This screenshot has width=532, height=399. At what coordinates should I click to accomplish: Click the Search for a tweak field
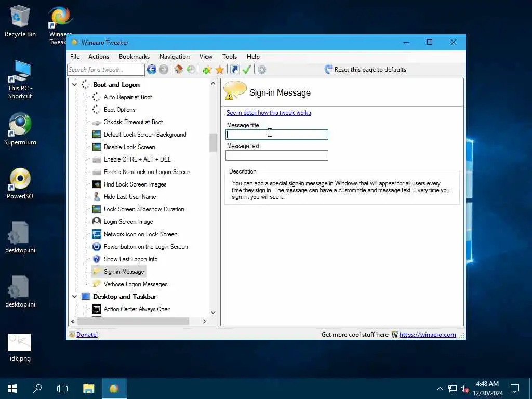(106, 70)
